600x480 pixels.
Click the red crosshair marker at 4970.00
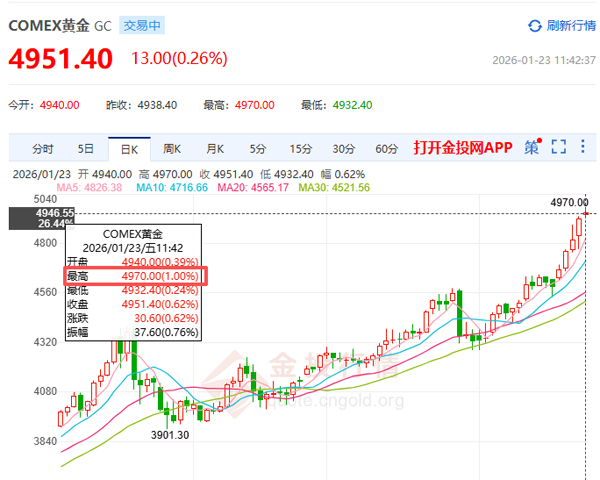tap(585, 213)
